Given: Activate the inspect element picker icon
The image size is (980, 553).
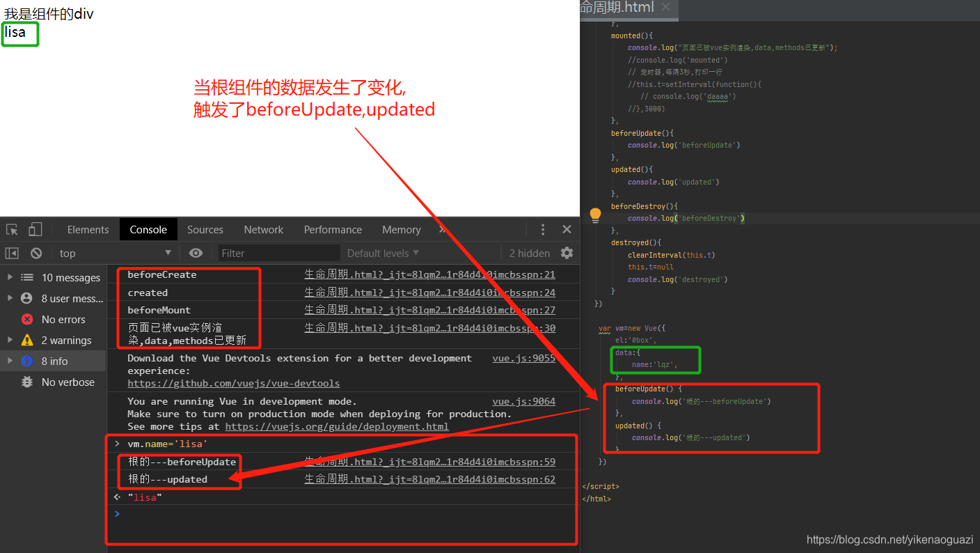Looking at the screenshot, I should pyautogui.click(x=12, y=230).
